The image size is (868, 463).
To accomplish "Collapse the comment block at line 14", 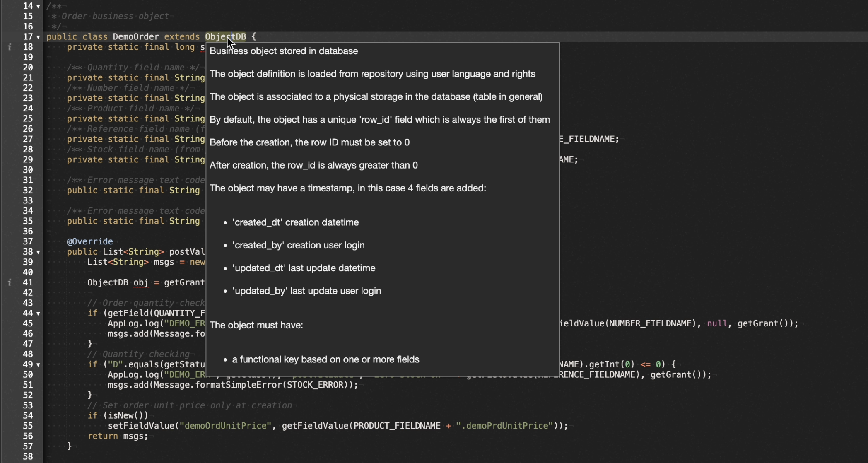I will (38, 6).
